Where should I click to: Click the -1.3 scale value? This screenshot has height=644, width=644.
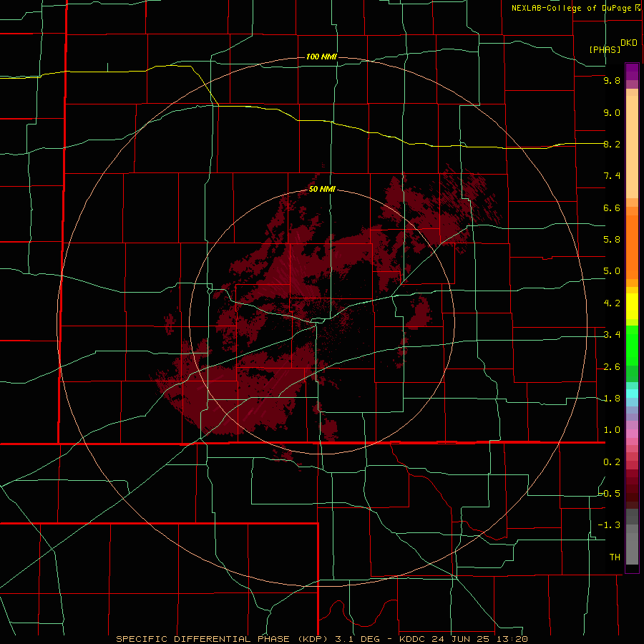[x=609, y=525]
